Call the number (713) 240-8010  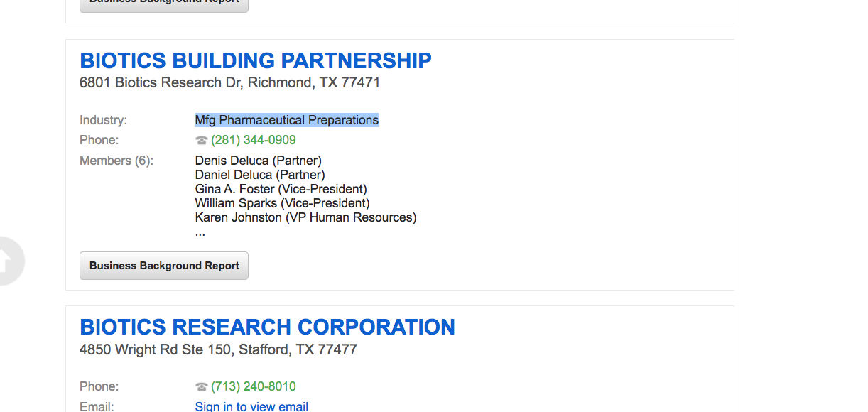[x=254, y=387]
